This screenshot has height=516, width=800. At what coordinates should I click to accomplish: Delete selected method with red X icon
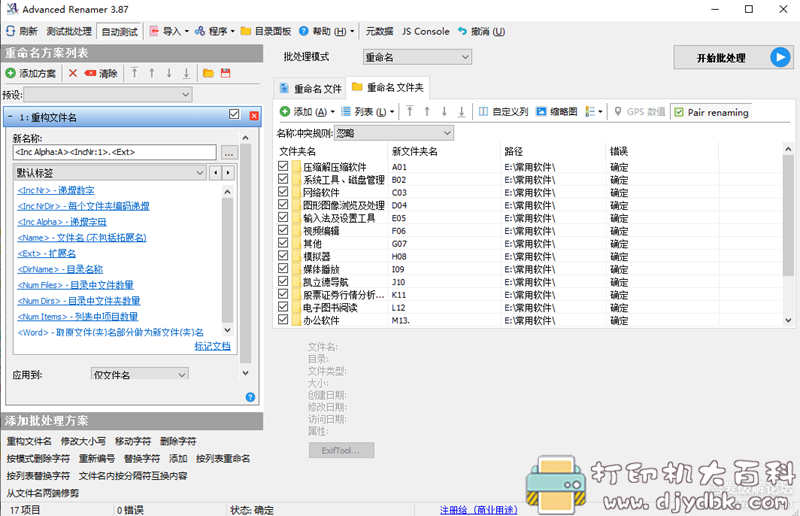click(73, 73)
